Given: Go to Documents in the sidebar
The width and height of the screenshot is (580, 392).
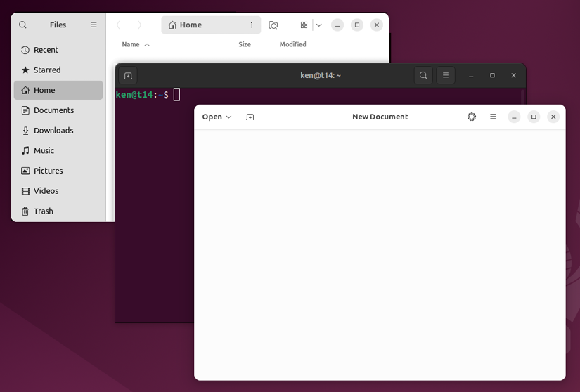Looking at the screenshot, I should pos(53,110).
